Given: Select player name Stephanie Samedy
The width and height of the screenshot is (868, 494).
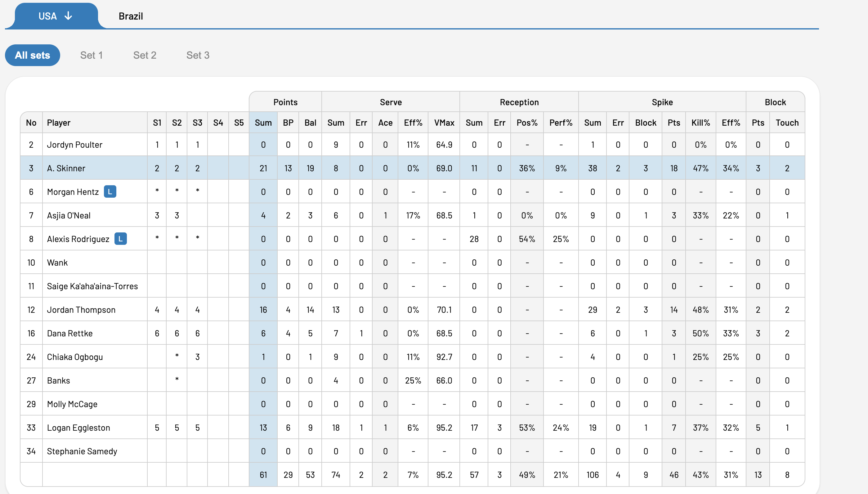Looking at the screenshot, I should point(82,451).
